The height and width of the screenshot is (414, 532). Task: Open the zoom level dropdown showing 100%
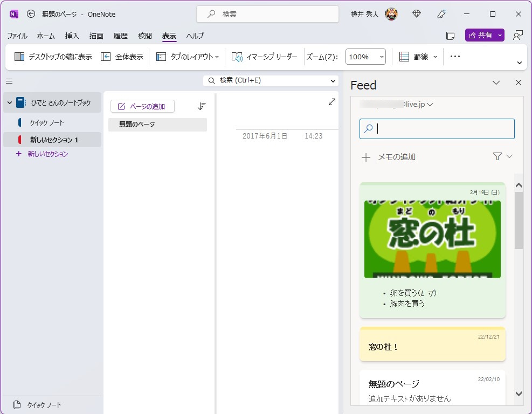[x=365, y=56]
